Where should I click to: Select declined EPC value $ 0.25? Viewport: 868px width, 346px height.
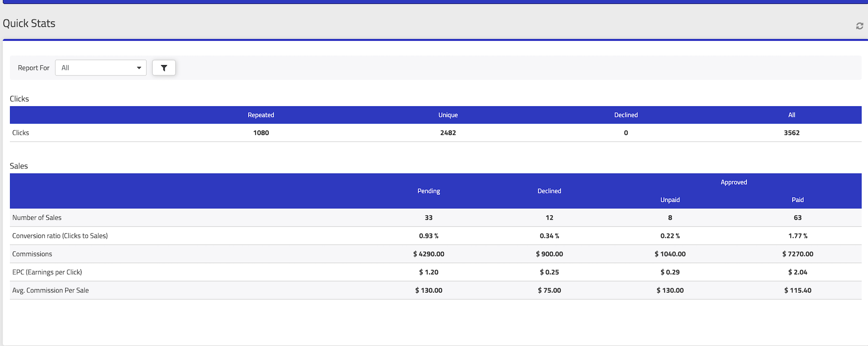pos(549,272)
